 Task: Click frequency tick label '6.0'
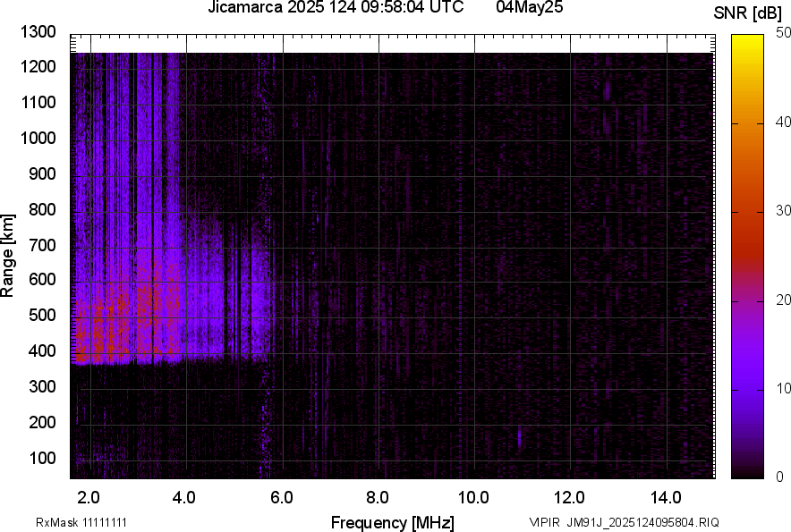coord(282,498)
